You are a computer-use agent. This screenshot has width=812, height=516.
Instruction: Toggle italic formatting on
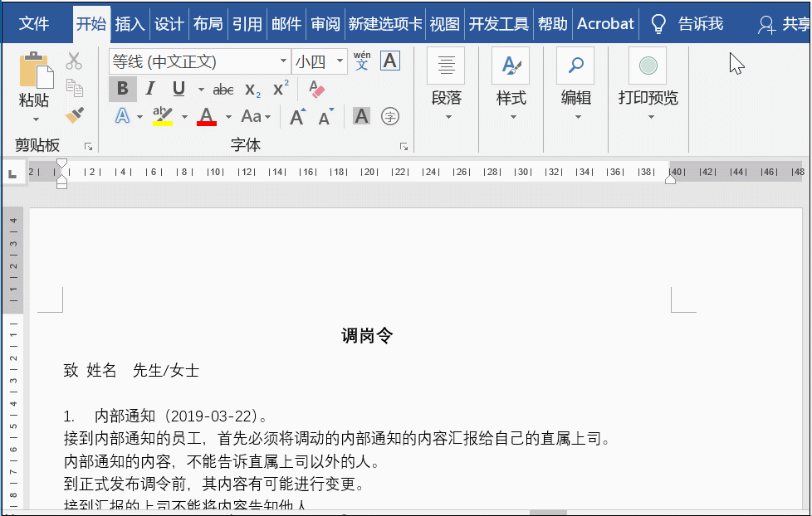pos(151,87)
